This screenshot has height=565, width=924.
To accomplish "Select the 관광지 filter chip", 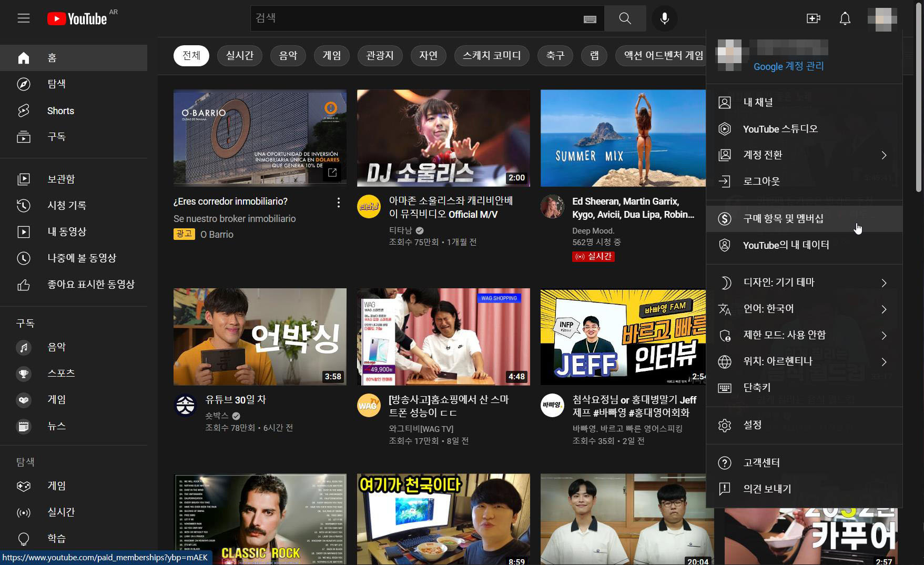I will pos(380,55).
